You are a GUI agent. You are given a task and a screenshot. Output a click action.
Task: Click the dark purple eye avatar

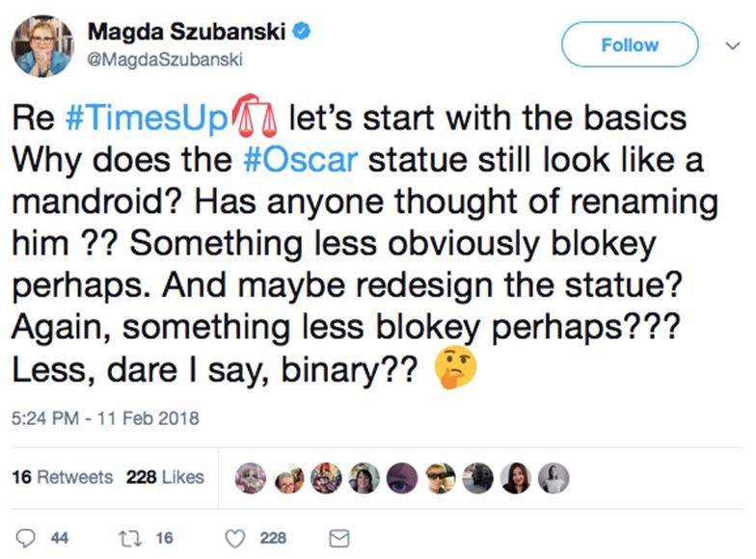tap(401, 478)
